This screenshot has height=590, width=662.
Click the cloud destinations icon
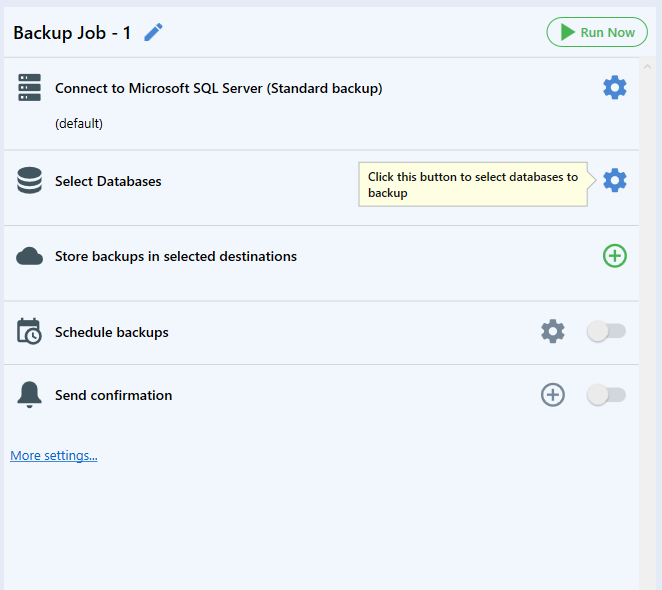click(x=30, y=256)
